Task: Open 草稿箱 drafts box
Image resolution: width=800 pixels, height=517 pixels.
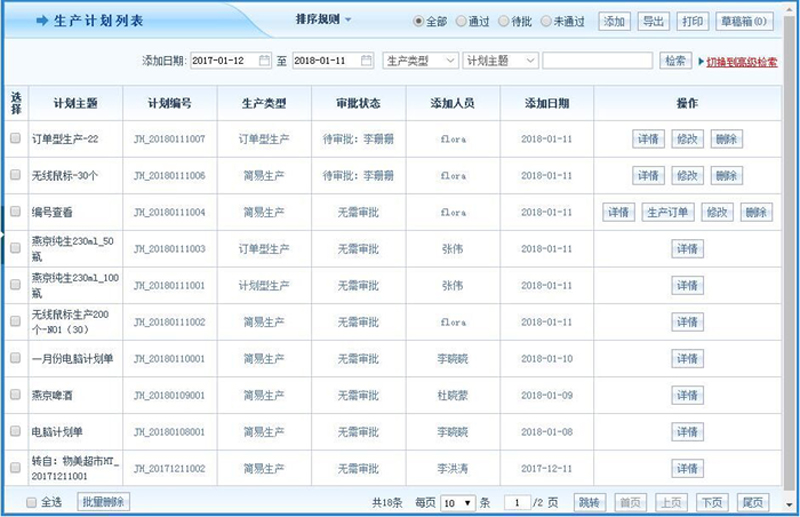Action: [744, 21]
